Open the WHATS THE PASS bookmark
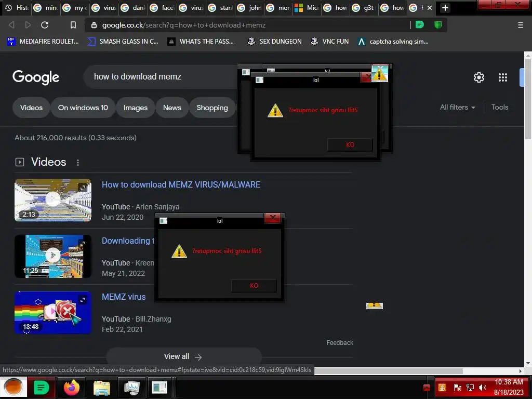 tap(201, 42)
